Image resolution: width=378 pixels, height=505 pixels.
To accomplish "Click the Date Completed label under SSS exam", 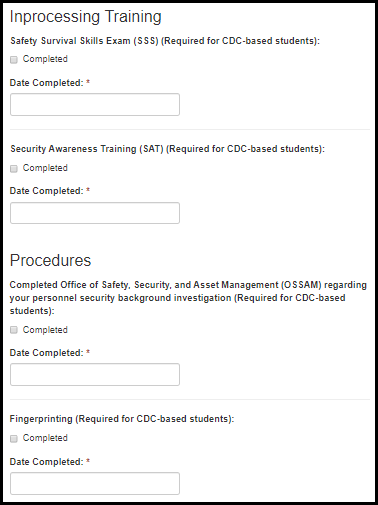I will pos(46,83).
